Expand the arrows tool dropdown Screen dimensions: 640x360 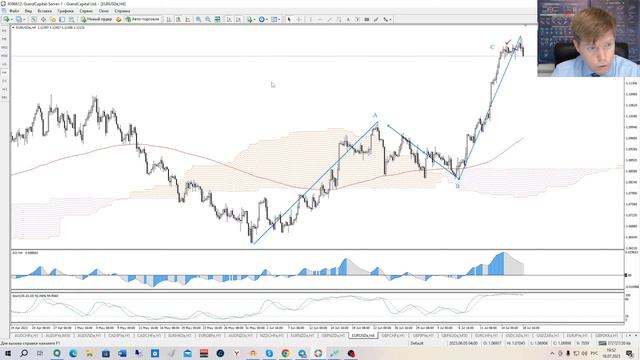[x=391, y=19]
